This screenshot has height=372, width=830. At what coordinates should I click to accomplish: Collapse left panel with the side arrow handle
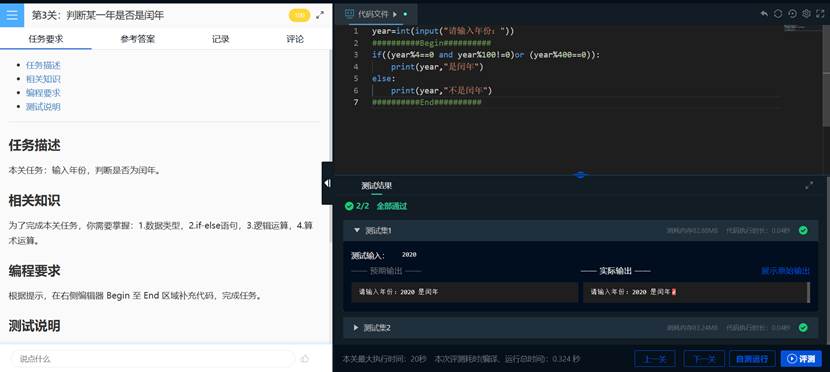point(327,183)
